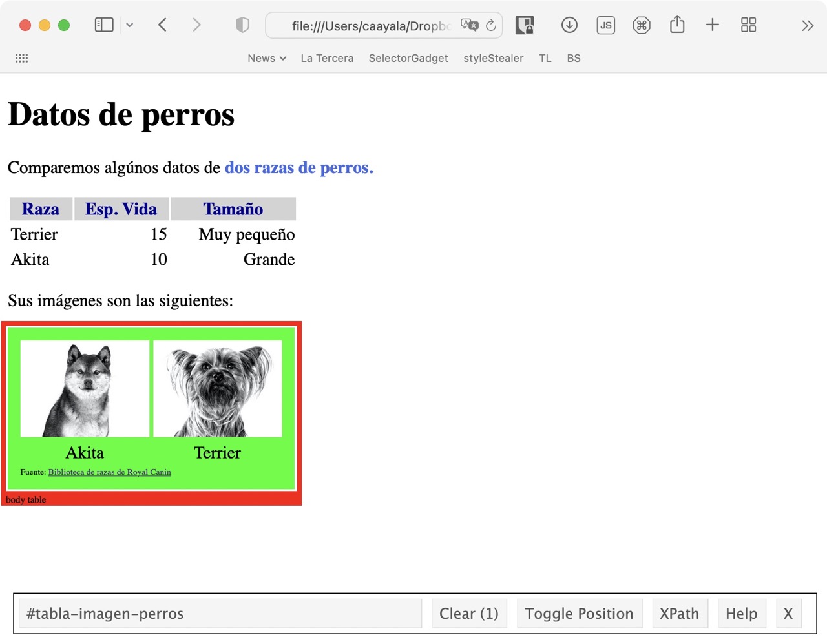Go forward to the next page
The width and height of the screenshot is (827, 644).
196,25
